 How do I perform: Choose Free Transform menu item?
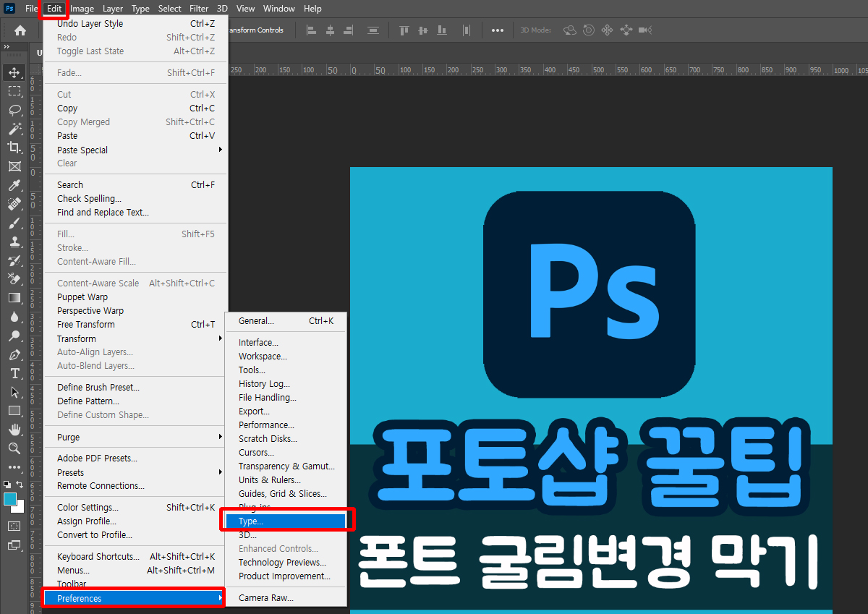[x=136, y=324]
